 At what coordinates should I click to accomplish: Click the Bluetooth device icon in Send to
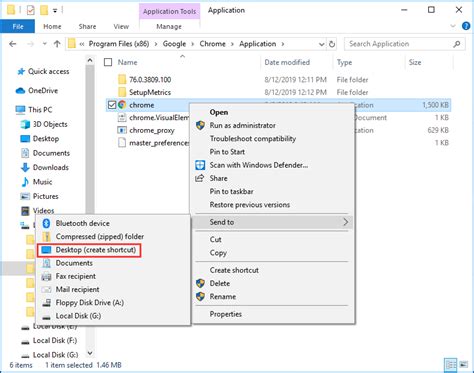click(x=46, y=223)
